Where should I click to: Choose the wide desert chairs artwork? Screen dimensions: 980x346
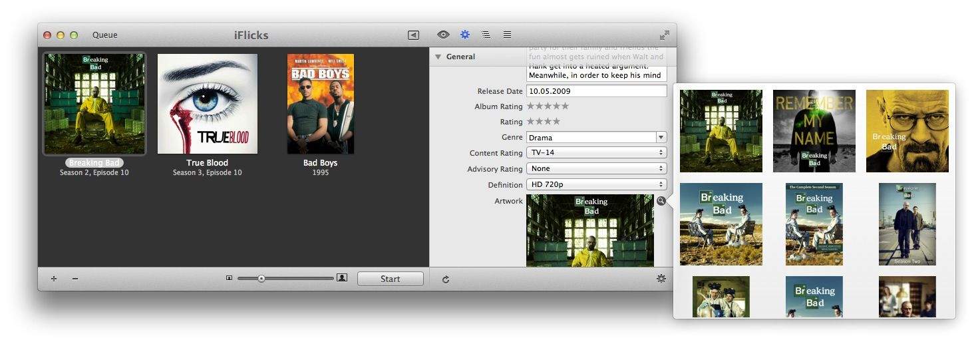click(721, 224)
